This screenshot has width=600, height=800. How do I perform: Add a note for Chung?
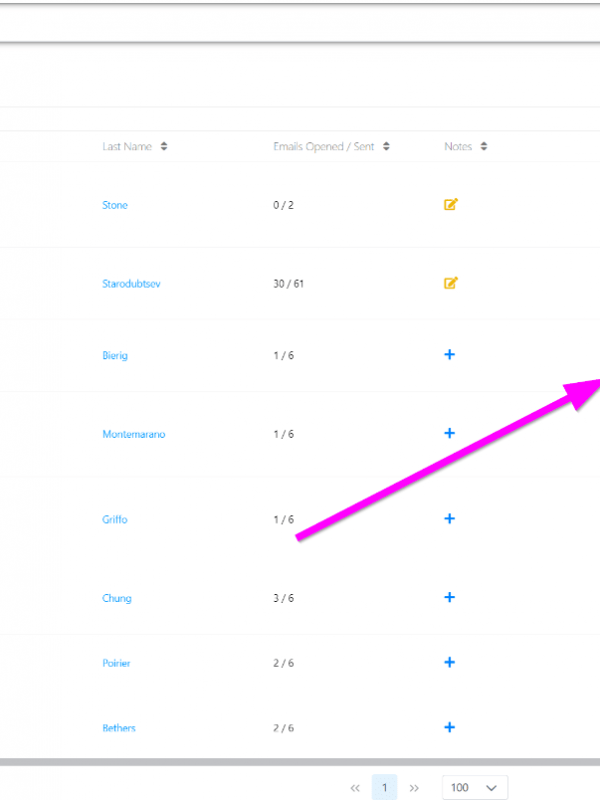pyautogui.click(x=449, y=598)
